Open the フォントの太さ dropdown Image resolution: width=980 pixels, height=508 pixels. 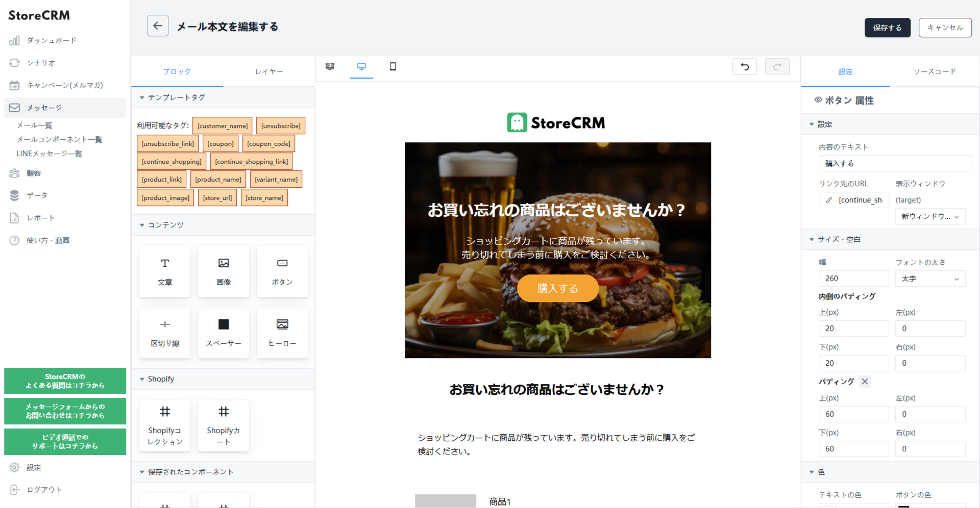[x=930, y=278]
